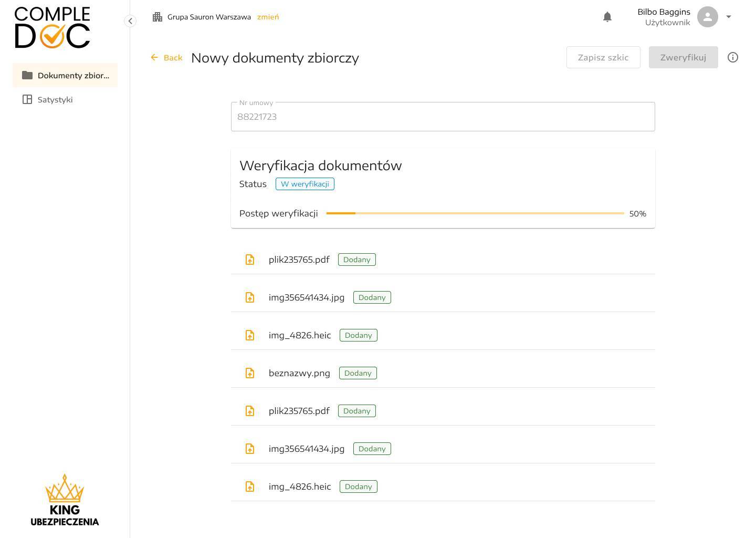Click 'zmień' to change the company
The image size is (756, 538).
pyautogui.click(x=268, y=17)
